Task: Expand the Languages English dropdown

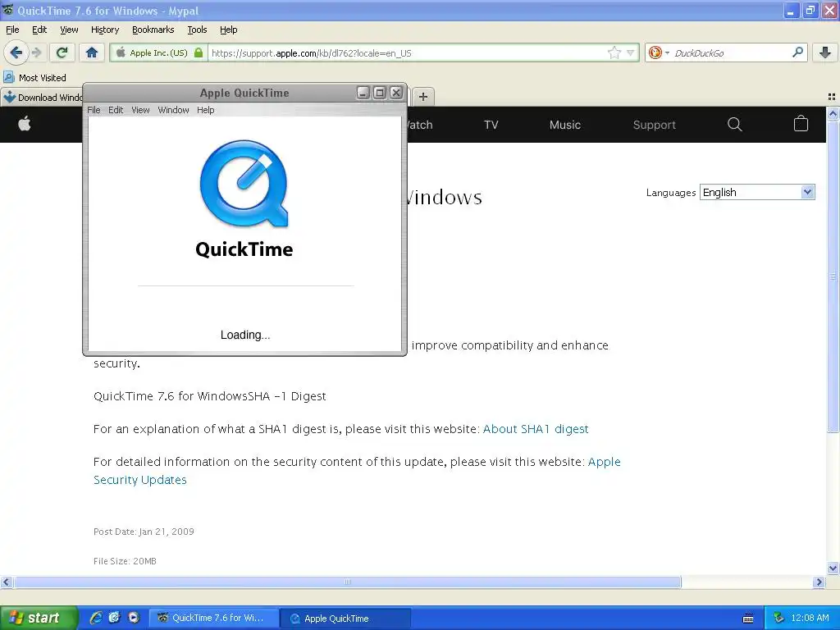Action: click(757, 192)
